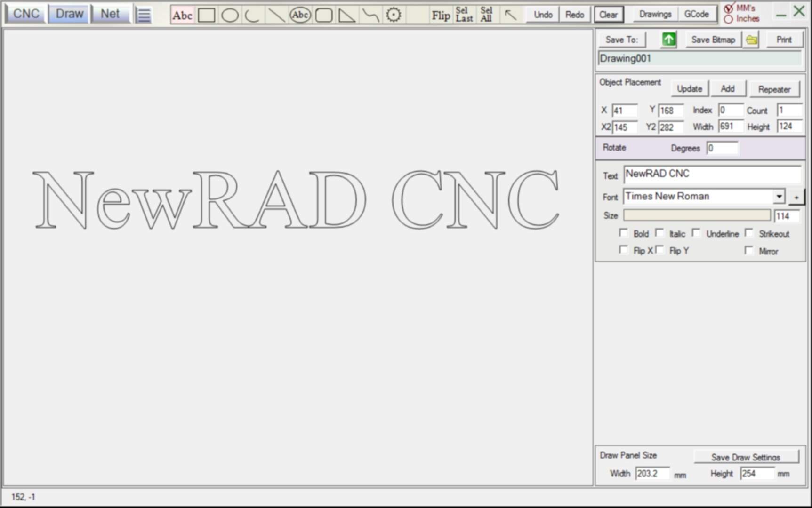The width and height of the screenshot is (812, 508).
Task: Click the Draw Panel Height field
Action: pyautogui.click(x=757, y=474)
